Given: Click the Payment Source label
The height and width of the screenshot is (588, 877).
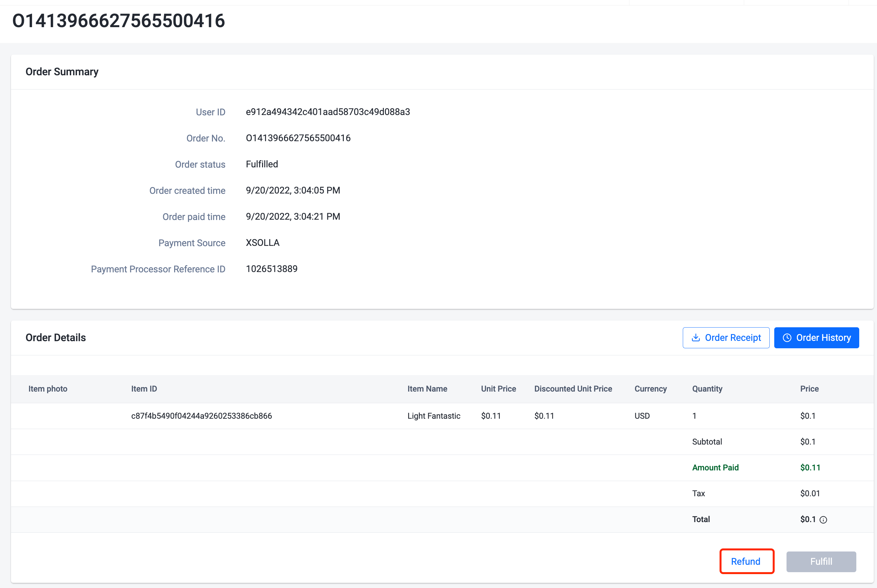Looking at the screenshot, I should [x=192, y=243].
